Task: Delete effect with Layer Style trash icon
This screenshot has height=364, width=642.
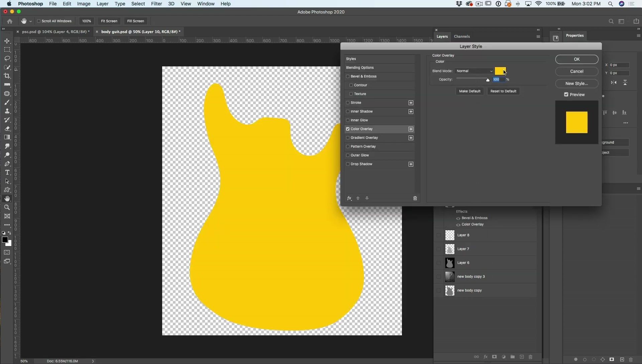Action: tap(415, 198)
